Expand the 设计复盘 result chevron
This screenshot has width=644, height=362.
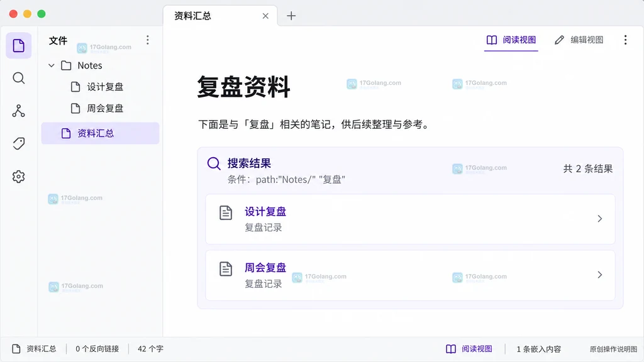tap(599, 218)
